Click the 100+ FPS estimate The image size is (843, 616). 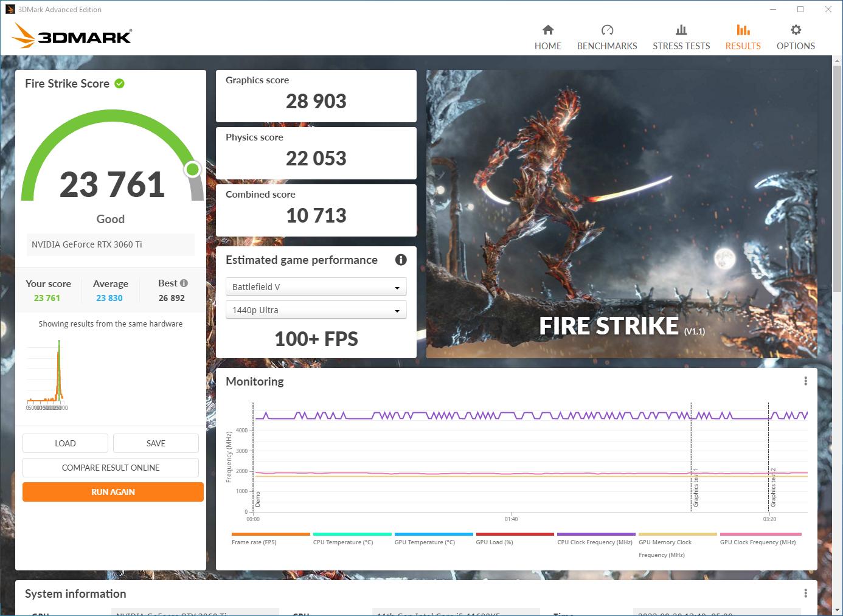pyautogui.click(x=316, y=339)
